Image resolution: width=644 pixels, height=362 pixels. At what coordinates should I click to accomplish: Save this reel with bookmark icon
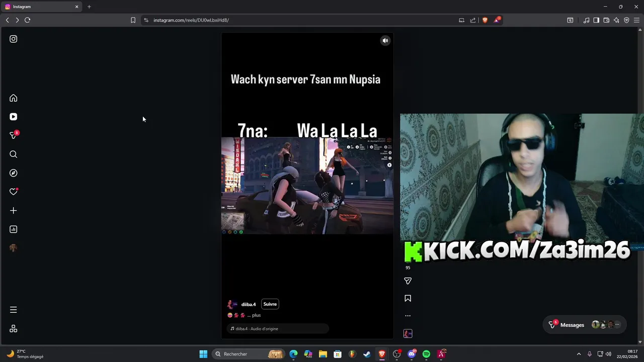[x=408, y=299]
